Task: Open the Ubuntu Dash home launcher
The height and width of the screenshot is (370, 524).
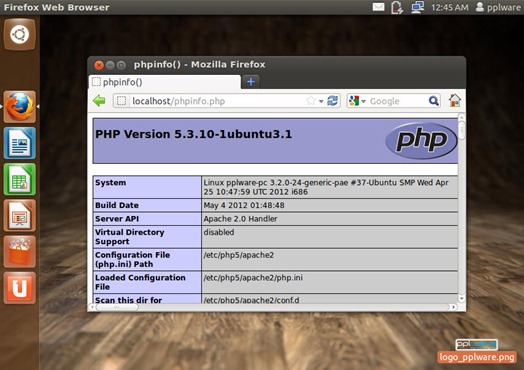Action: 19,34
